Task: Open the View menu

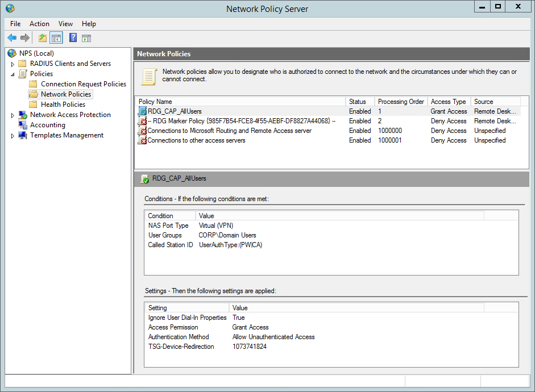Action: pos(65,23)
